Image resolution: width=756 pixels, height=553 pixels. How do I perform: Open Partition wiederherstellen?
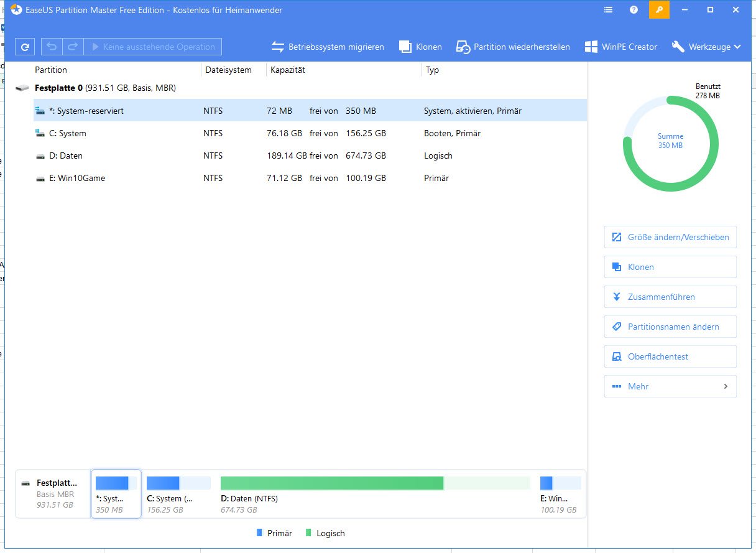[x=513, y=47]
